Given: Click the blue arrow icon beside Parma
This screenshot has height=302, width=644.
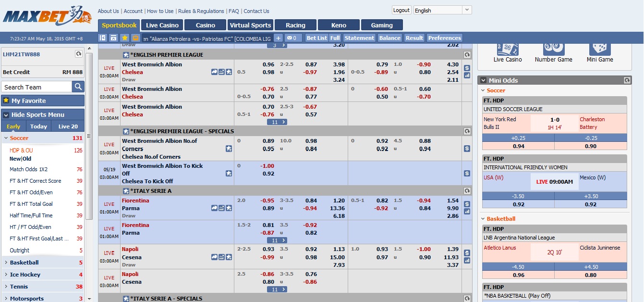Looking at the screenshot, I should (x=214, y=208).
